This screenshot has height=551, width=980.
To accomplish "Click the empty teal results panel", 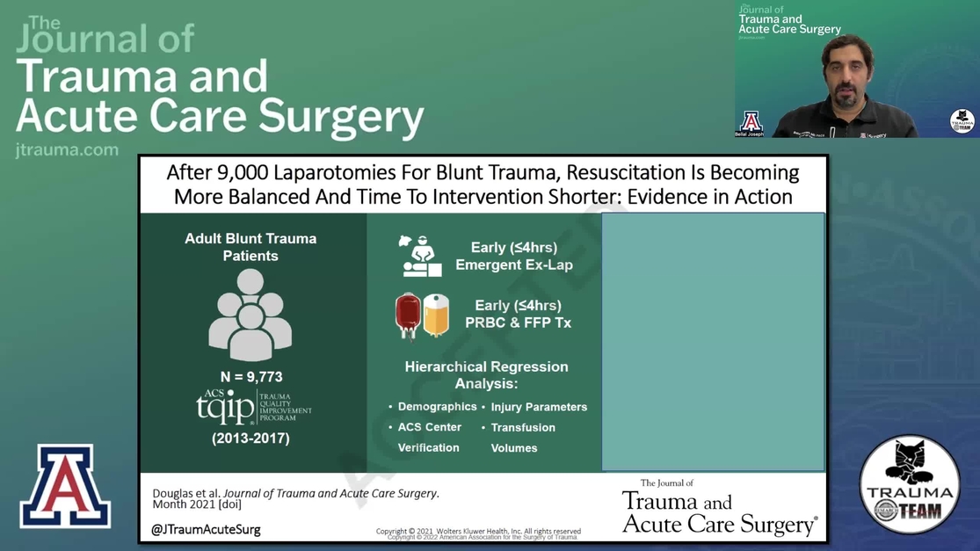I will coord(713,342).
